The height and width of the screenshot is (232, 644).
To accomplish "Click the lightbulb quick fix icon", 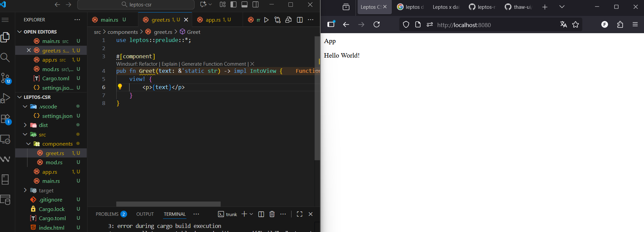I will 120,87.
